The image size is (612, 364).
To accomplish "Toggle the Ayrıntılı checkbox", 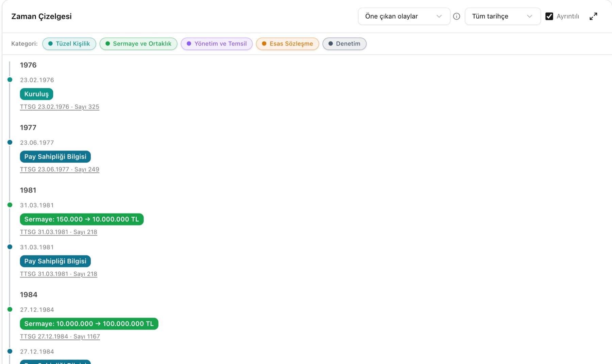I will tap(549, 16).
